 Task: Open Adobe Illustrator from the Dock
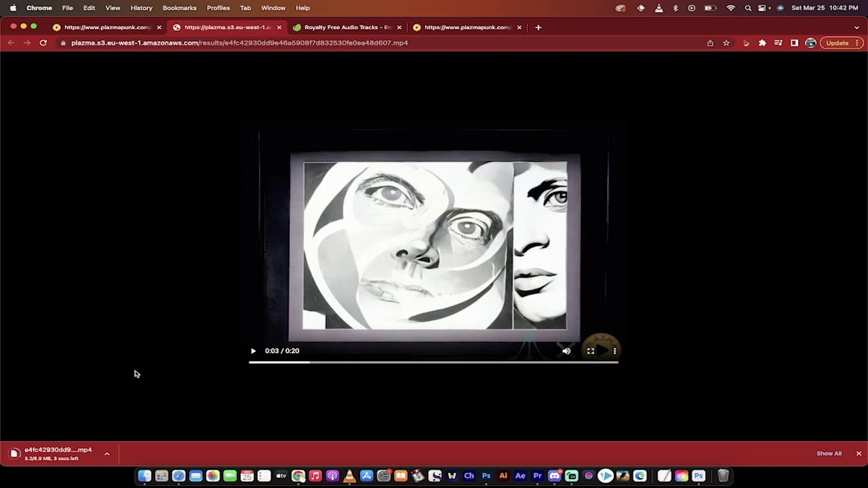(x=503, y=476)
